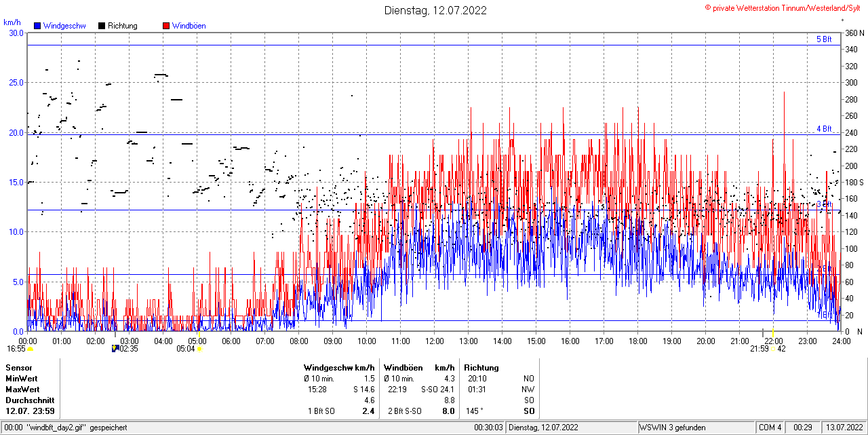Click the yellow sunset marker beside 21:59
Screen dimensions: 868x435
click(x=773, y=349)
